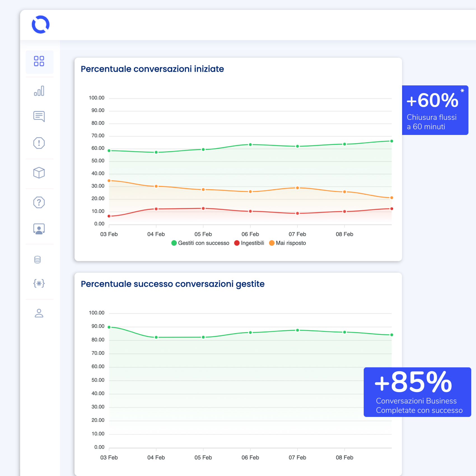Open the bar chart analytics icon
Viewport: 476px width, 476px height.
coord(39,91)
